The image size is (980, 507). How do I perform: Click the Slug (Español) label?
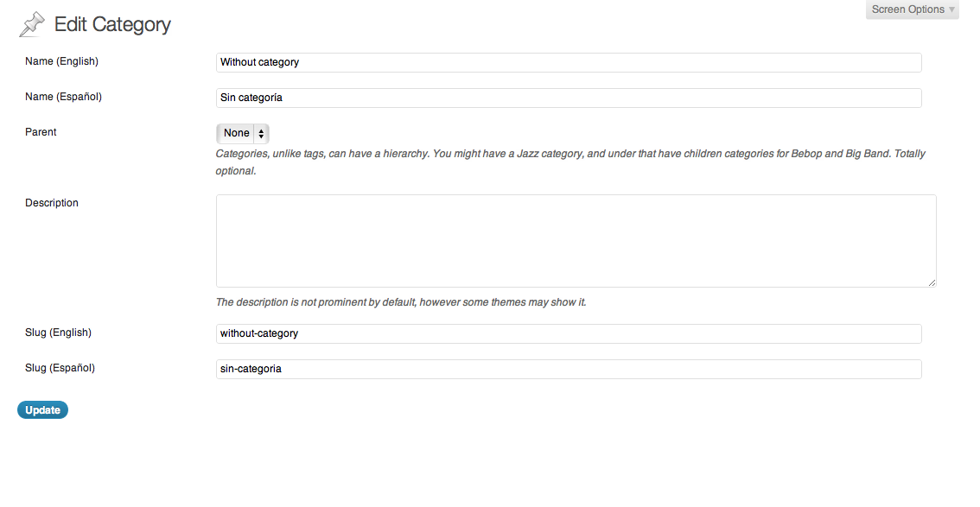(x=60, y=369)
